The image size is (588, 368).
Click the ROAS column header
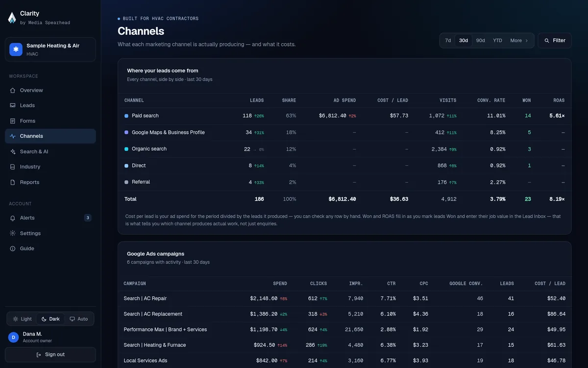point(559,101)
